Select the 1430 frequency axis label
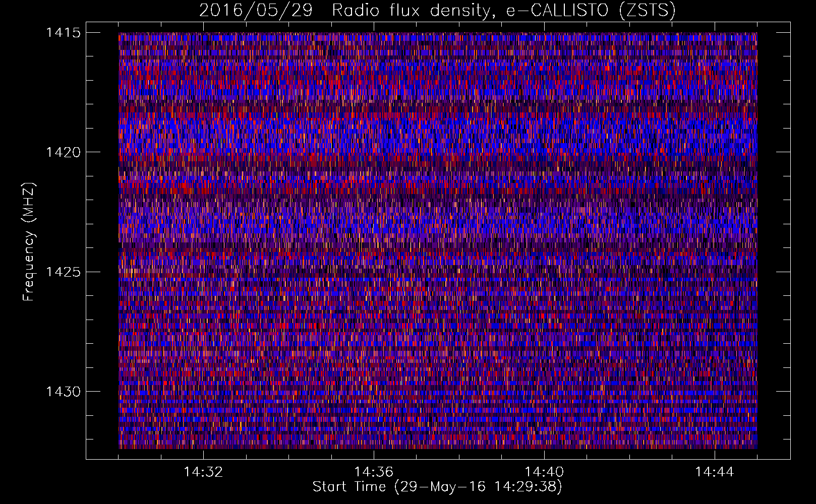 (x=63, y=392)
